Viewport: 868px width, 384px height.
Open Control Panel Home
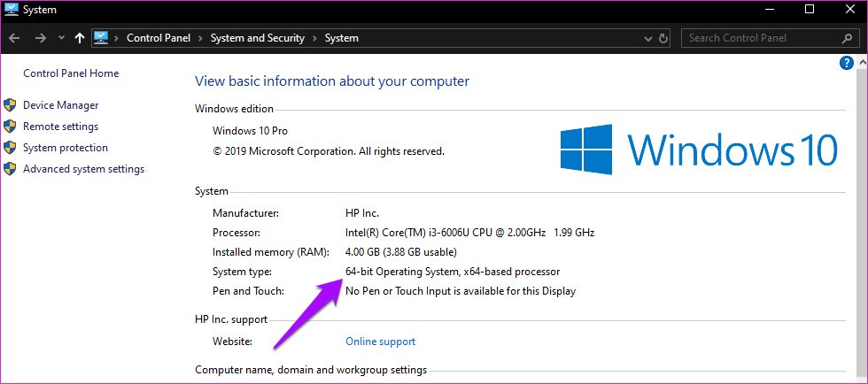click(71, 73)
